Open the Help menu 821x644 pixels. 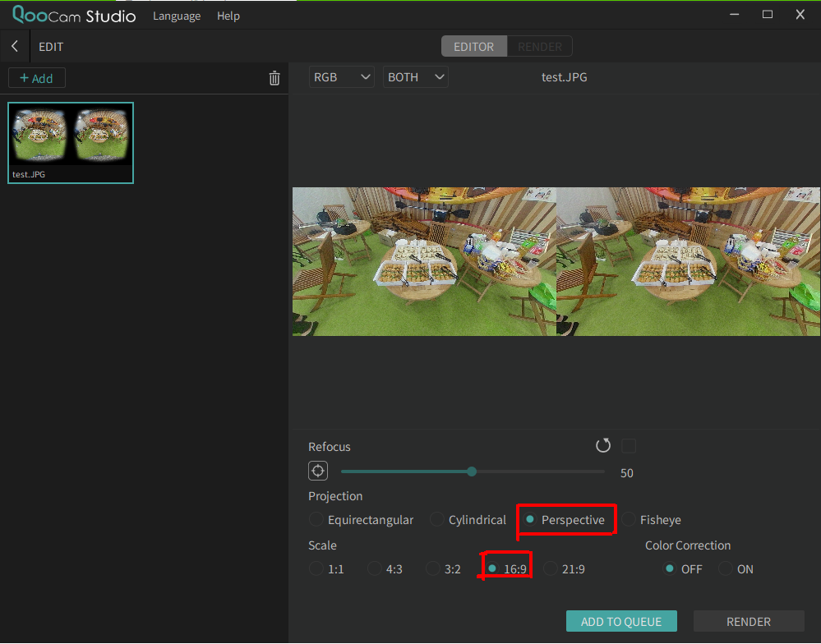(228, 16)
